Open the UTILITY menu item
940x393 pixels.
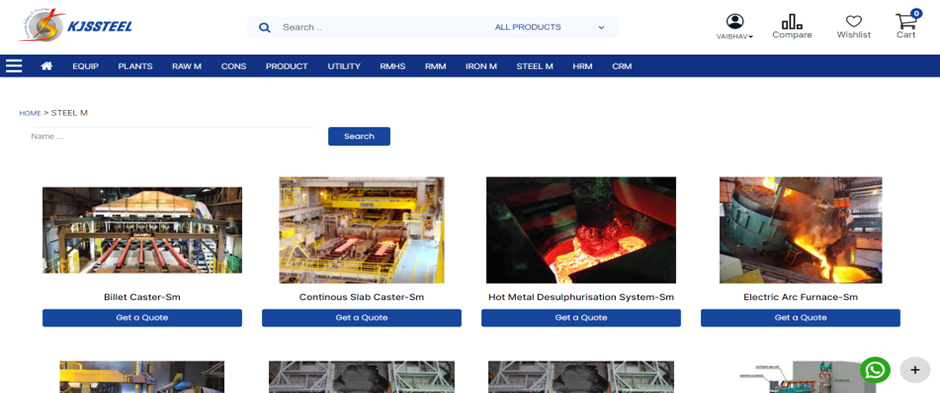[344, 66]
